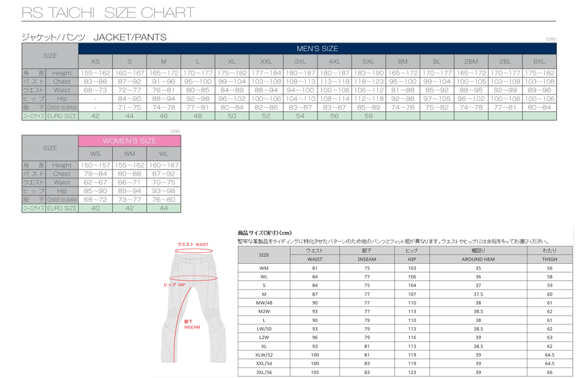Click the EURO SIZE 40 cell in women's table

(x=95, y=209)
